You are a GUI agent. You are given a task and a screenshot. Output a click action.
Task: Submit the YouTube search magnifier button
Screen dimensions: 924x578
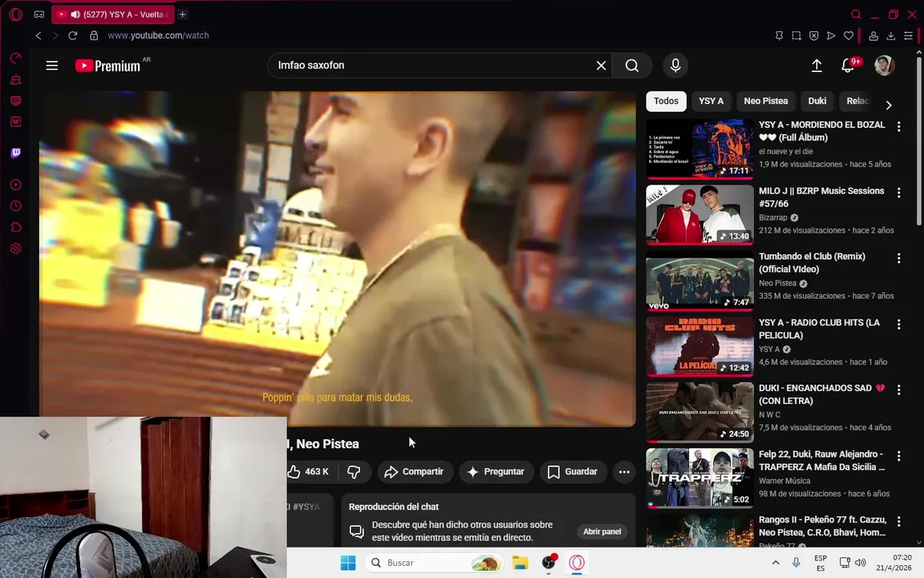(632, 66)
